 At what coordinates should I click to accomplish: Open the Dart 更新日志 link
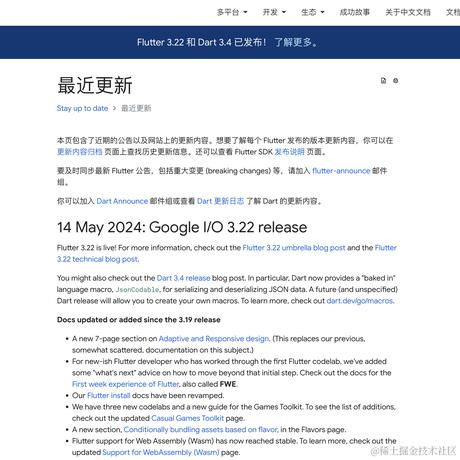click(220, 201)
